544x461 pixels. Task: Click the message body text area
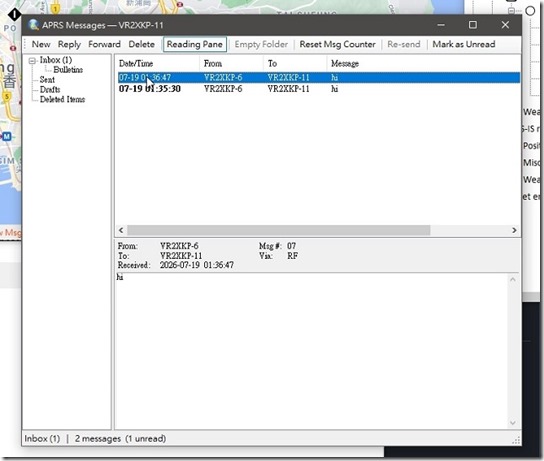click(x=312, y=351)
